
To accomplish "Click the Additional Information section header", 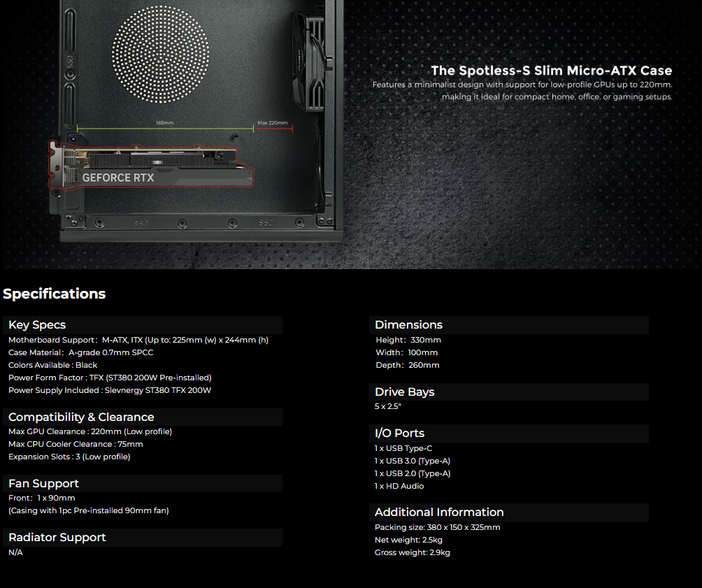I will 439,512.
